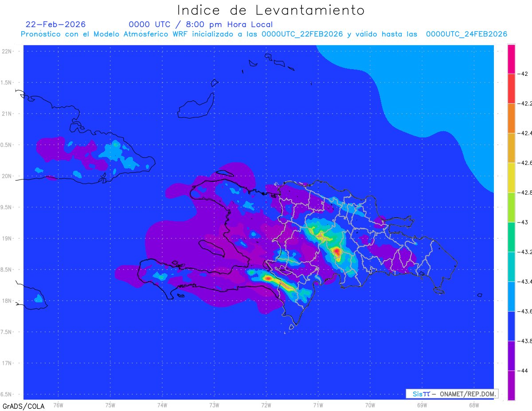532x411 pixels.
Task: Click the '22N' latitude label
Action: click(x=7, y=51)
